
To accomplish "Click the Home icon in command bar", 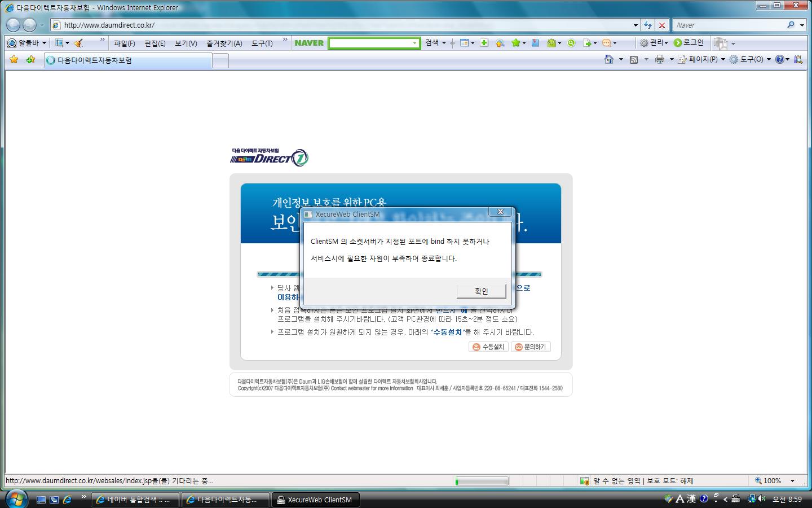I will click(609, 59).
